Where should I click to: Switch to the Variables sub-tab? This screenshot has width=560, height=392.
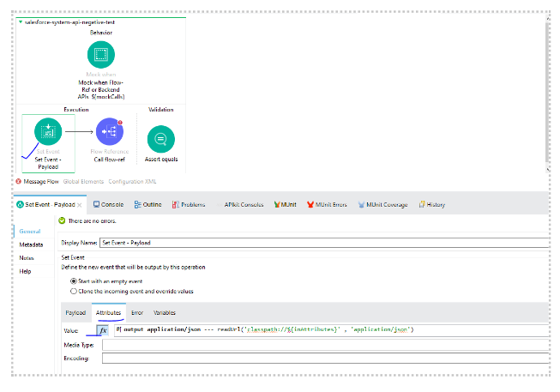pos(165,313)
